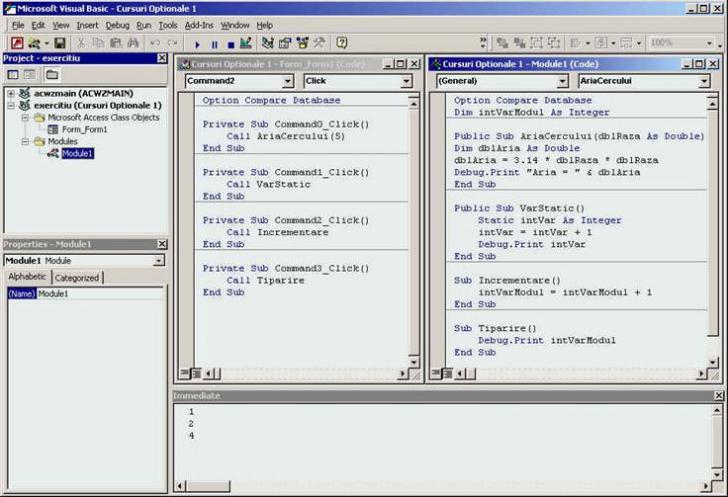Close the Project - exercitiu panel
The width and height of the screenshot is (728, 497).
[x=162, y=58]
